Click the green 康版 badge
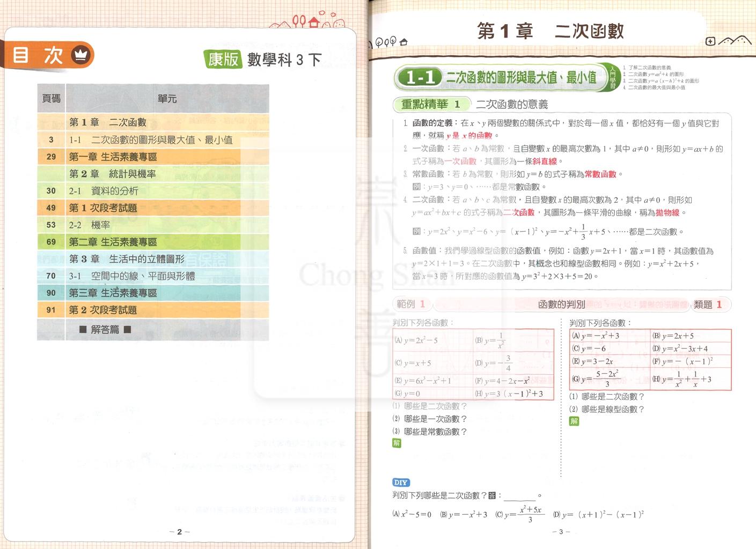 (x=223, y=60)
